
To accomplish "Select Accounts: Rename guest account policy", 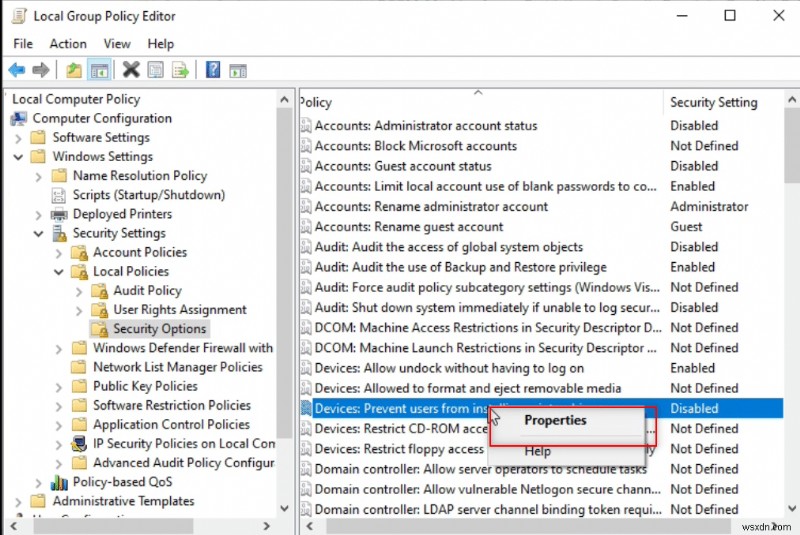I will 409,227.
